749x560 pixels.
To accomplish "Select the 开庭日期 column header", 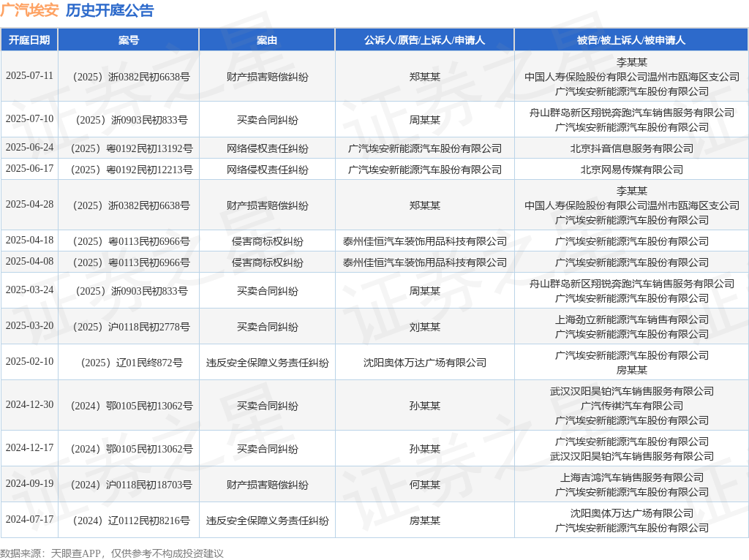I will pyautogui.click(x=29, y=40).
